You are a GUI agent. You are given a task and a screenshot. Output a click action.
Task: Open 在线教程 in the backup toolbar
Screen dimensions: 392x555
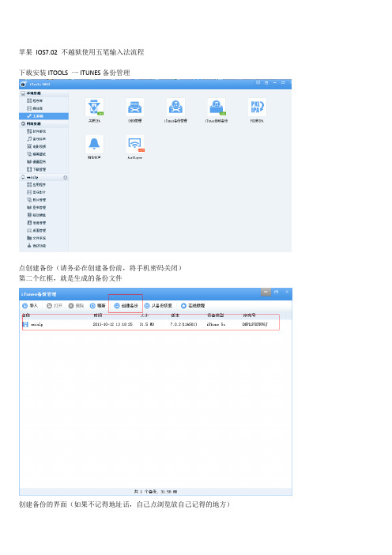pos(193,305)
